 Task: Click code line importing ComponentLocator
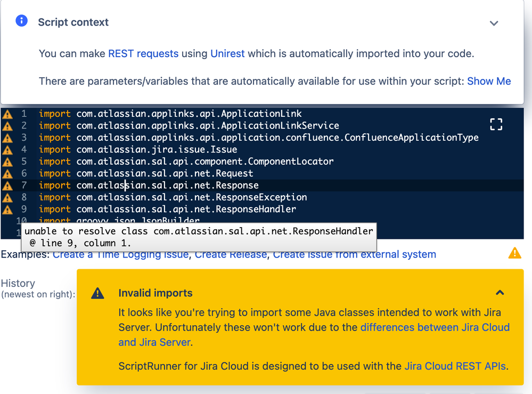[186, 161]
